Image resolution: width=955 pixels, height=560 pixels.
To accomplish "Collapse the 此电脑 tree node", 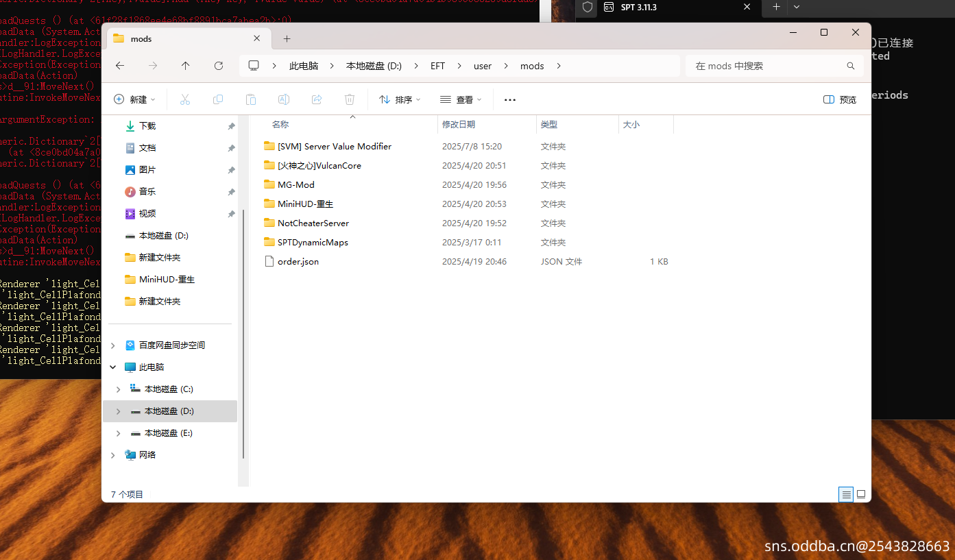I will point(113,367).
